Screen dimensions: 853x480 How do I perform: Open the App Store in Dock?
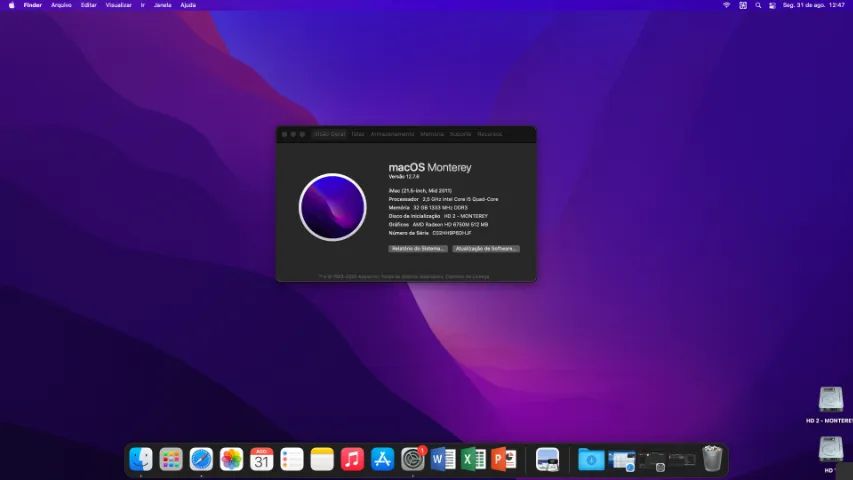point(382,459)
